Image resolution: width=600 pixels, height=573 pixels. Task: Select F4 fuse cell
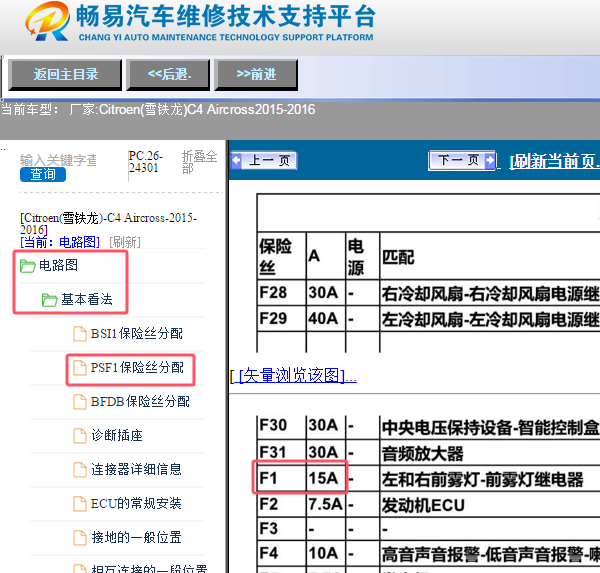[x=281, y=553]
